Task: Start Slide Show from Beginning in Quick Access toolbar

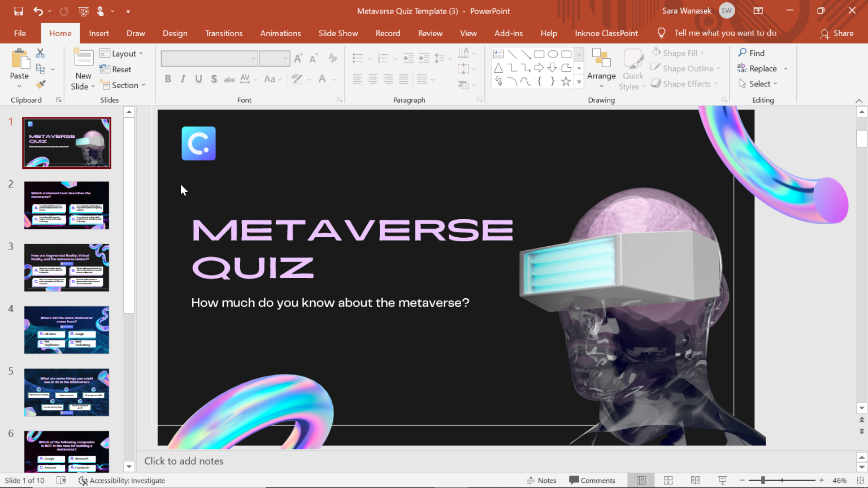Action: pyautogui.click(x=85, y=11)
